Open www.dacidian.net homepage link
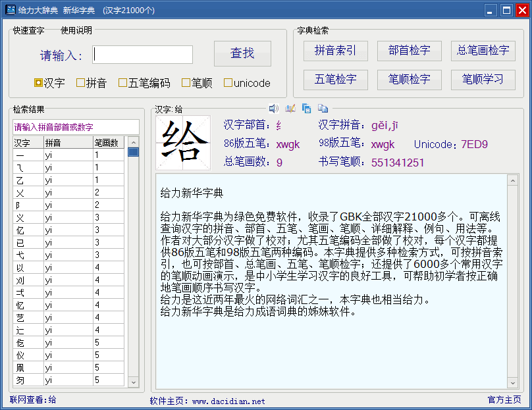The width and height of the screenshot is (532, 410). tap(228, 401)
